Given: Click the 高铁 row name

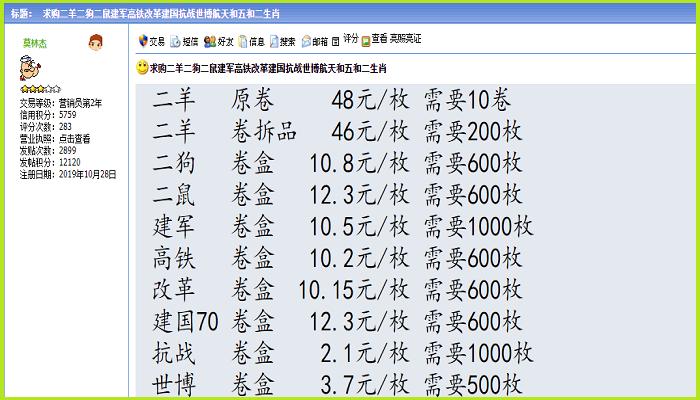Looking at the screenshot, I should 174,258.
